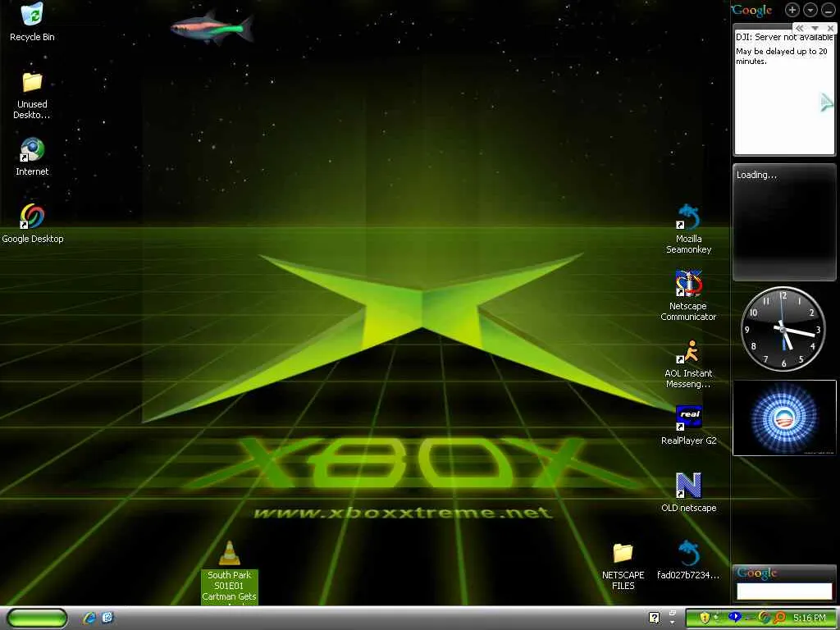Expand the stock gadget with double-arrow

click(x=799, y=28)
